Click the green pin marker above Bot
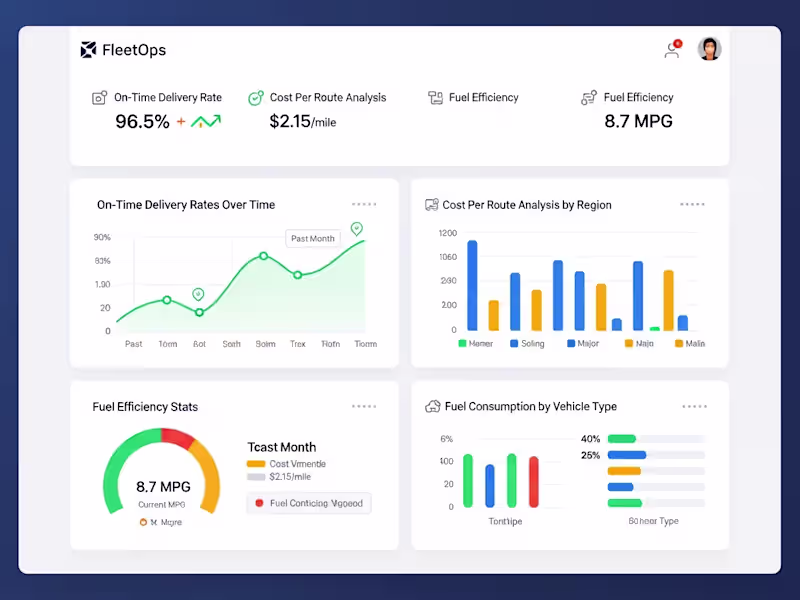Viewport: 800px width, 600px height. point(198,294)
